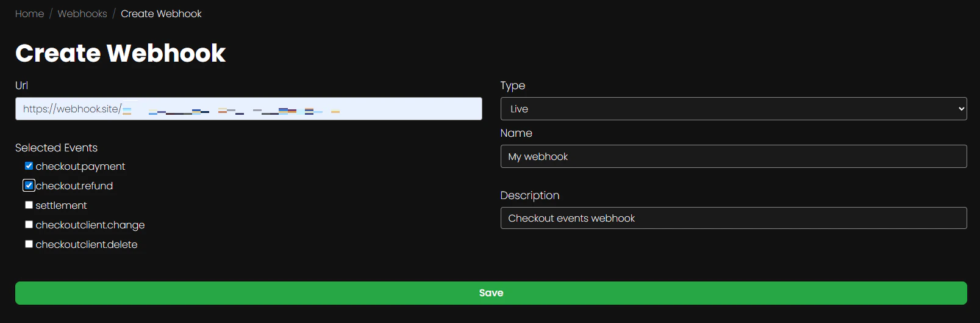
Task: Edit the Name field with My webhook
Action: coord(734,156)
